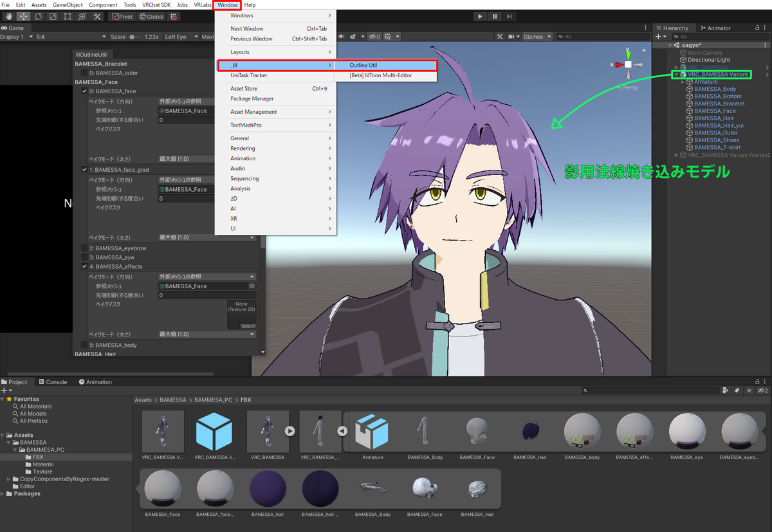Toggle the grid snapping icon
The image size is (772, 532).
[174, 16]
